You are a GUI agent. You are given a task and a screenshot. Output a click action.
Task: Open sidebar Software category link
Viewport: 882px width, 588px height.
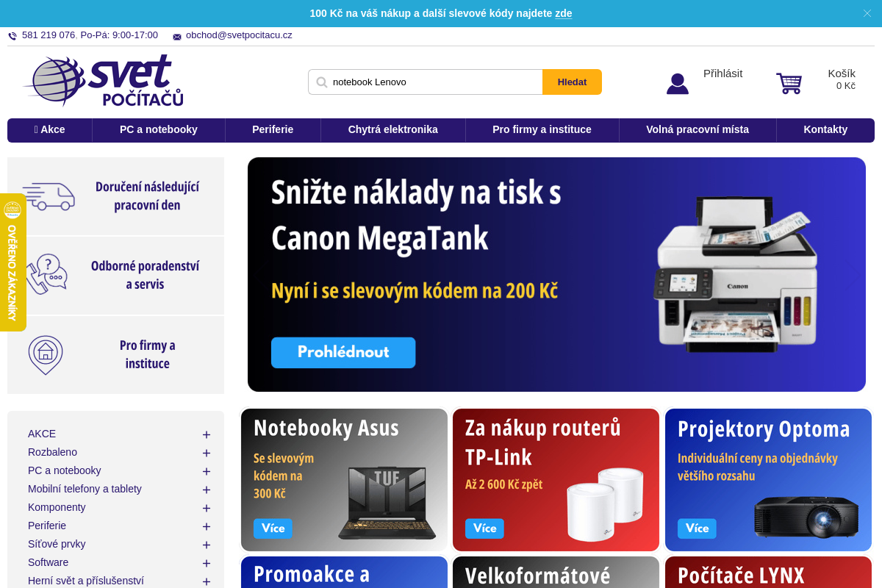pyautogui.click(x=48, y=562)
